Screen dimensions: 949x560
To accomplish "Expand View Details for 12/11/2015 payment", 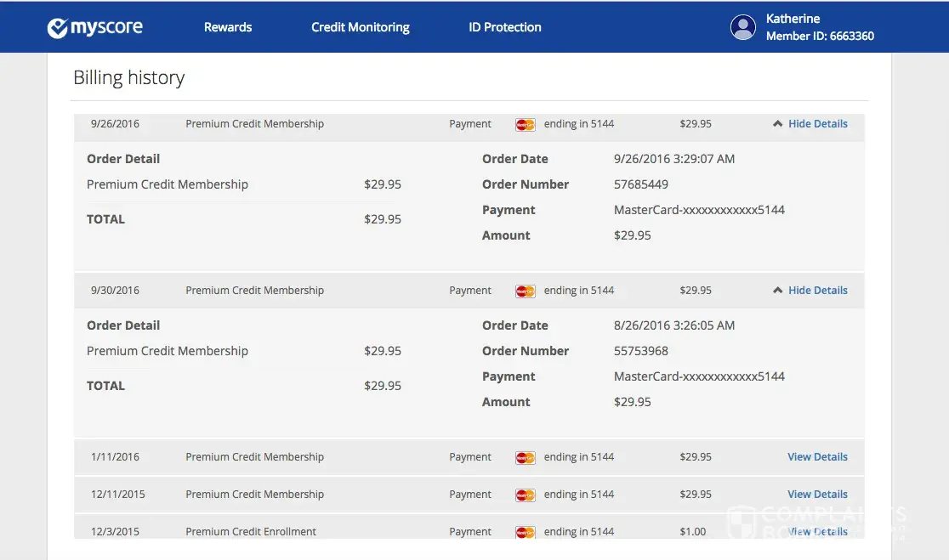I will (816, 495).
